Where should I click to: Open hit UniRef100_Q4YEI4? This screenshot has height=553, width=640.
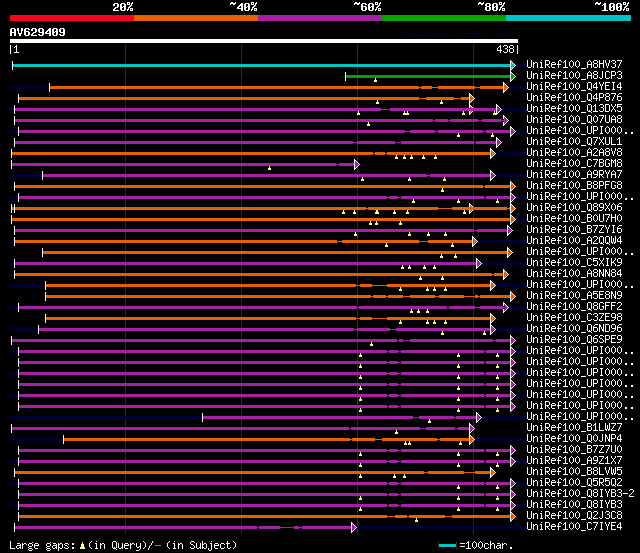[x=574, y=86]
